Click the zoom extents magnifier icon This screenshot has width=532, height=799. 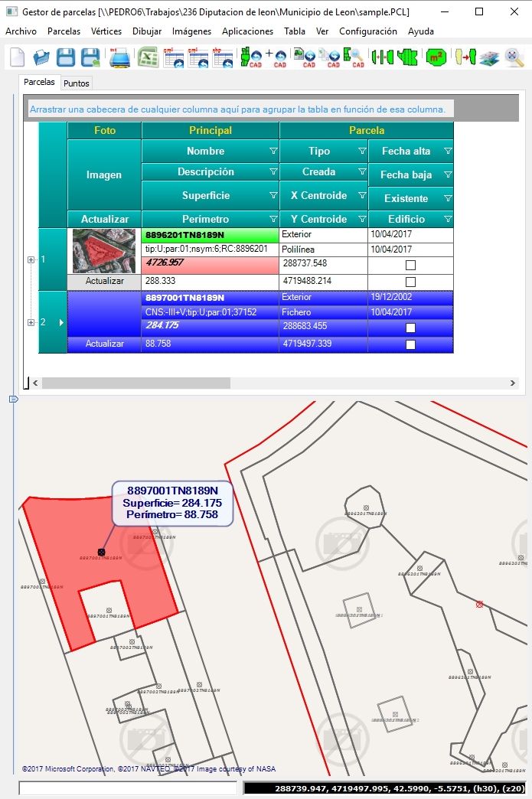[514, 57]
